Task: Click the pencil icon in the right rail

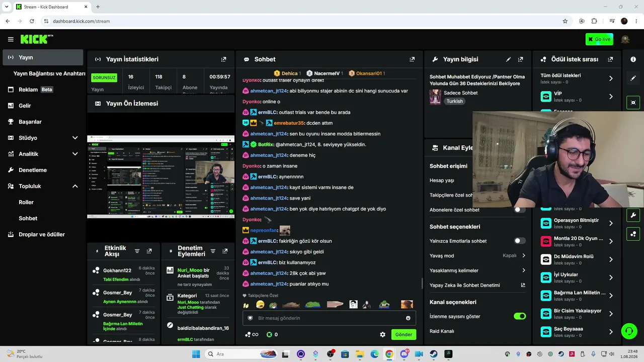Action: pyautogui.click(x=633, y=78)
